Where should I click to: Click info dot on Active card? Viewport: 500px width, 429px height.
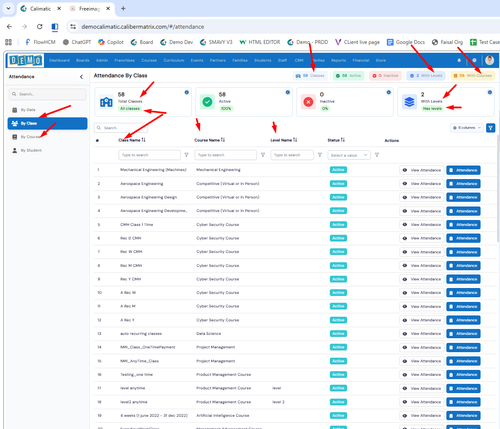click(288, 92)
